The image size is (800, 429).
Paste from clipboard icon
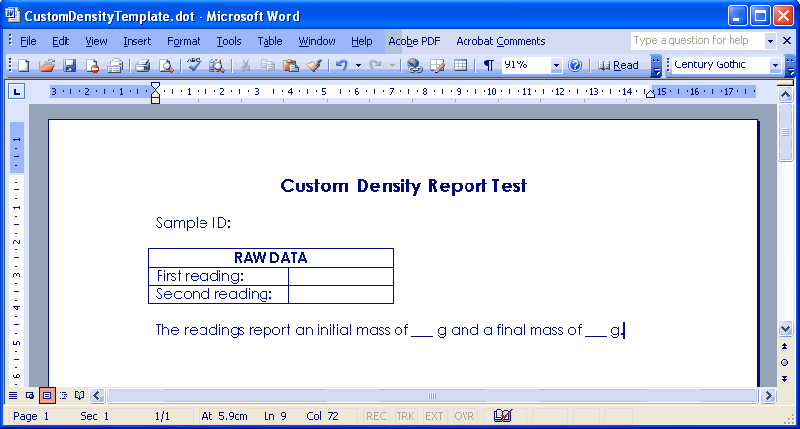(x=291, y=65)
